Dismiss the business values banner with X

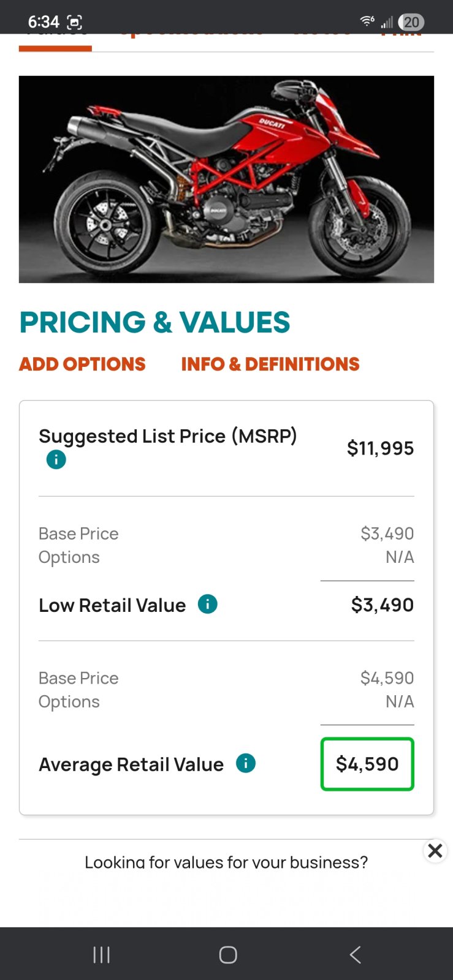[x=435, y=851]
